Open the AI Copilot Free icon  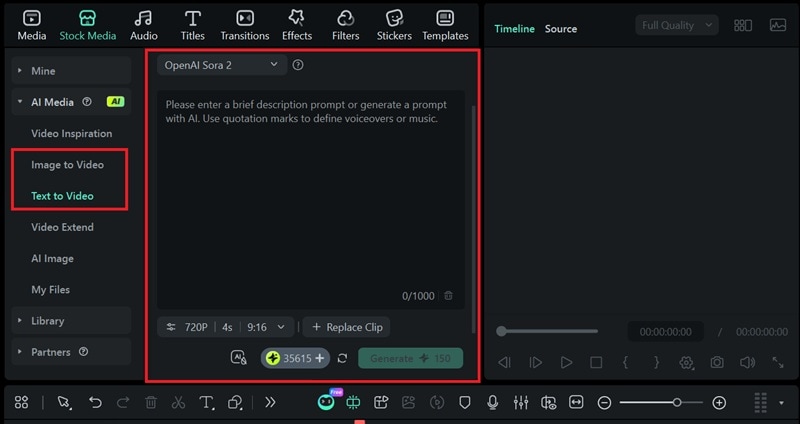click(327, 401)
